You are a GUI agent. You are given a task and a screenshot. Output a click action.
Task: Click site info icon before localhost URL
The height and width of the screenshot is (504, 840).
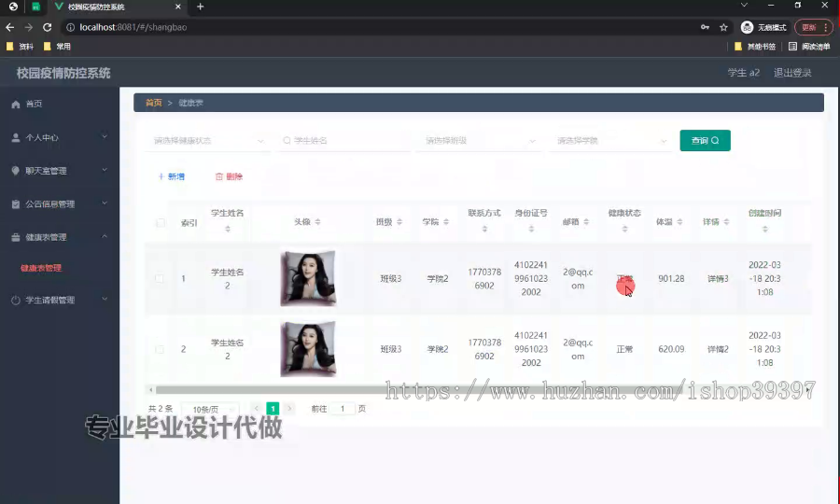pos(70,27)
